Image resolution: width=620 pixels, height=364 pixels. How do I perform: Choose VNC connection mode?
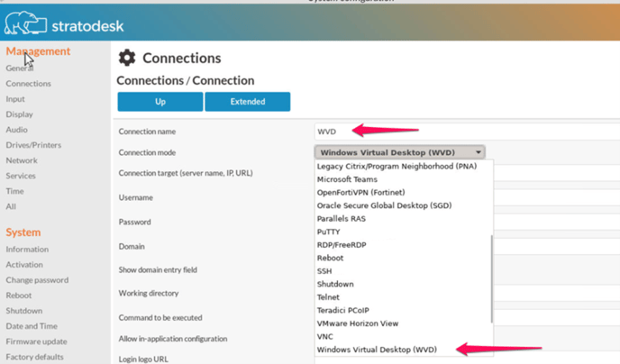[x=325, y=337]
